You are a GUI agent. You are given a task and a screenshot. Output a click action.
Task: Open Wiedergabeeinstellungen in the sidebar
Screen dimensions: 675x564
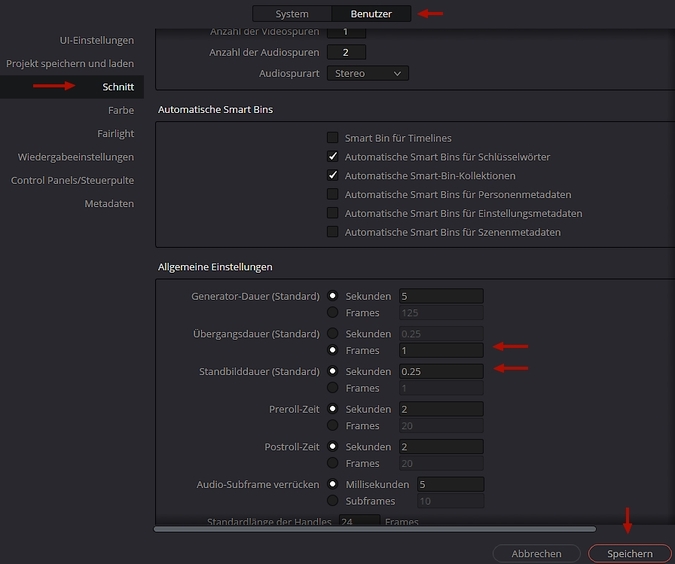tap(76, 157)
